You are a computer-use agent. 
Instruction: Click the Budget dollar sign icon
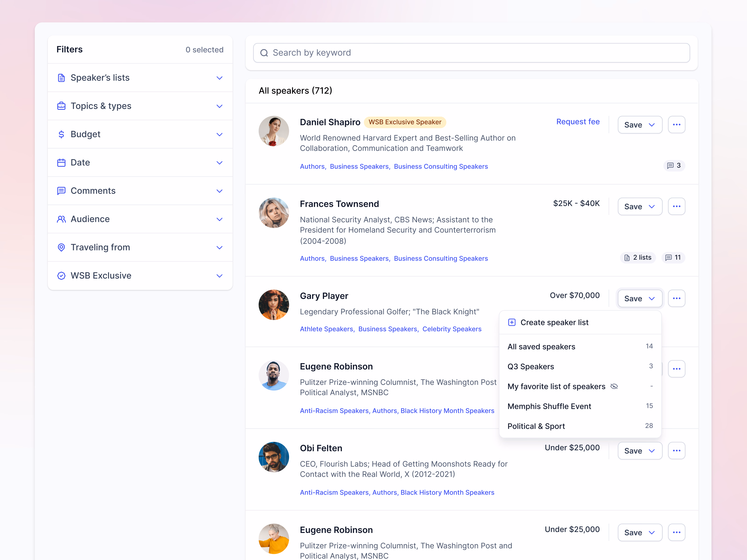[x=61, y=134]
